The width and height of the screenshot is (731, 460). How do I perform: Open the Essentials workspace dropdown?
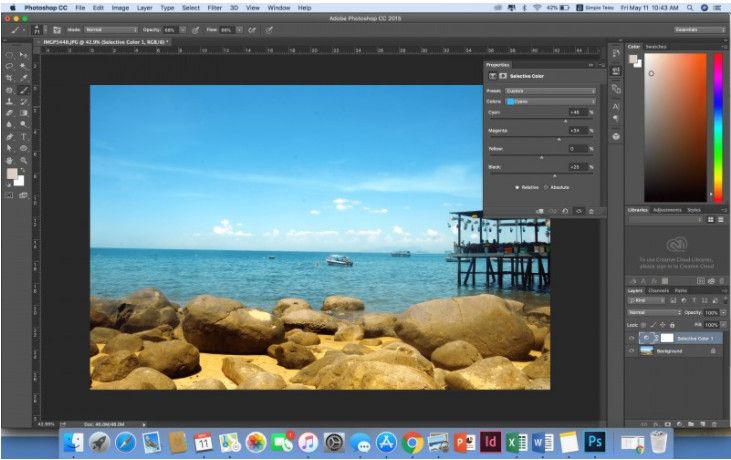[699, 30]
